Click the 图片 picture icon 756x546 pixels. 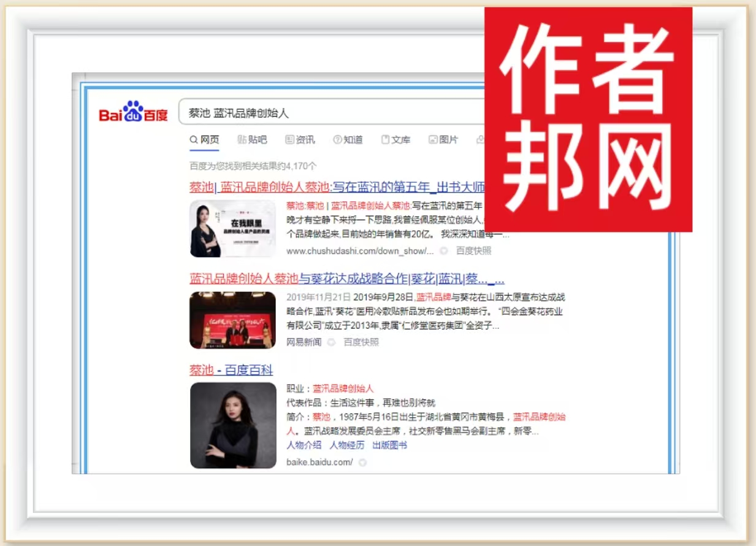(x=433, y=140)
